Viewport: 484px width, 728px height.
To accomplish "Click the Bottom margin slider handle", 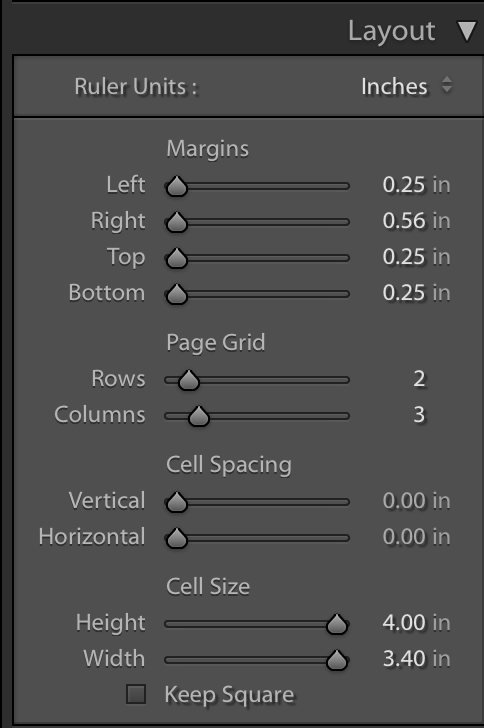I will tap(177, 294).
